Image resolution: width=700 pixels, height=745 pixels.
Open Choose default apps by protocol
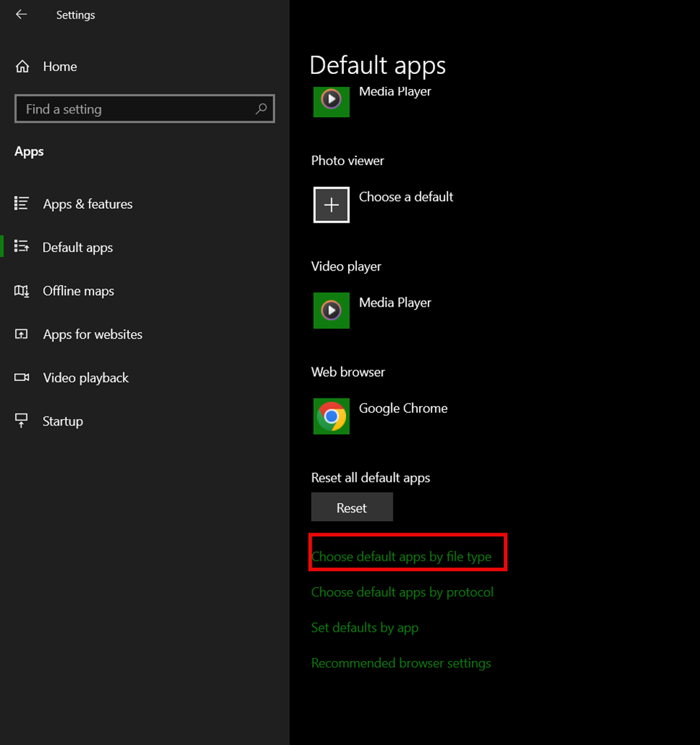click(402, 592)
